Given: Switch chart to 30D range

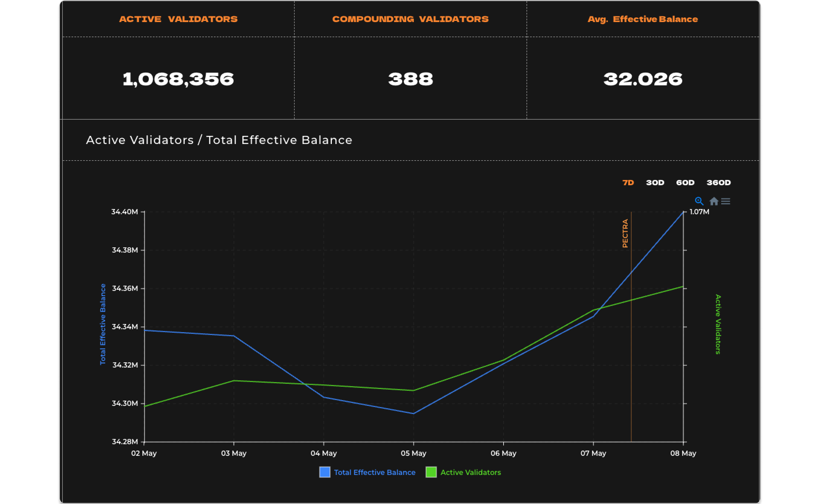Looking at the screenshot, I should [x=655, y=183].
